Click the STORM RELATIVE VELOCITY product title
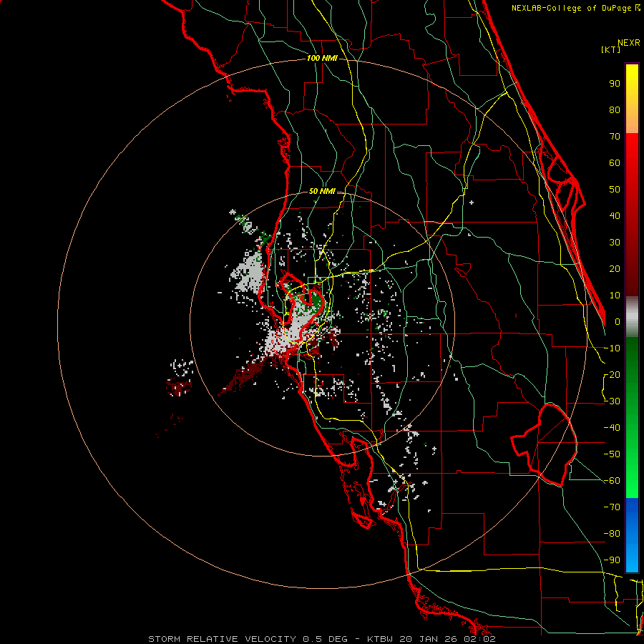The height and width of the screenshot is (644, 644). pos(222,639)
